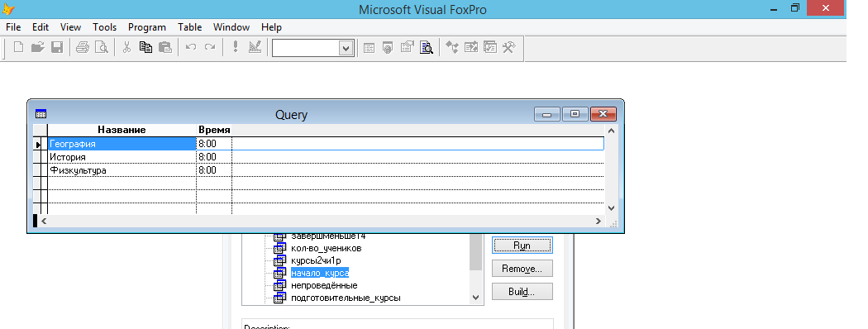Click the Copy toolbar icon
Viewport: 868px width, 329px height.
point(145,48)
